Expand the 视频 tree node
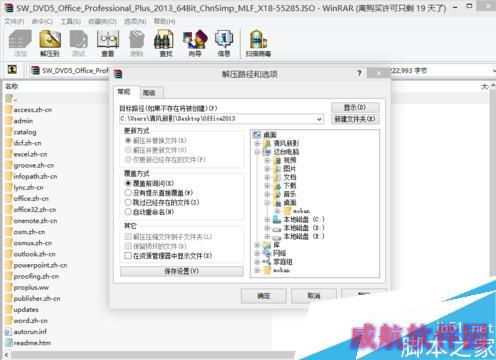The width and height of the screenshot is (496, 360). click(x=267, y=160)
